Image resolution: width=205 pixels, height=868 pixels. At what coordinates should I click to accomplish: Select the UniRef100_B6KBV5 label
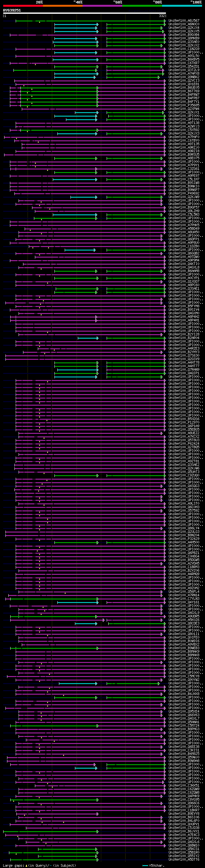(184, 60)
